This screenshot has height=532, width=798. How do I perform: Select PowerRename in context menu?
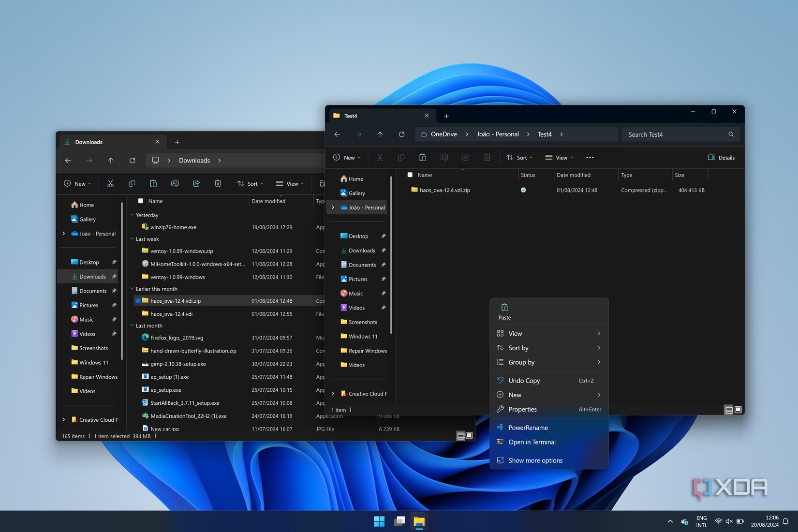(549, 428)
